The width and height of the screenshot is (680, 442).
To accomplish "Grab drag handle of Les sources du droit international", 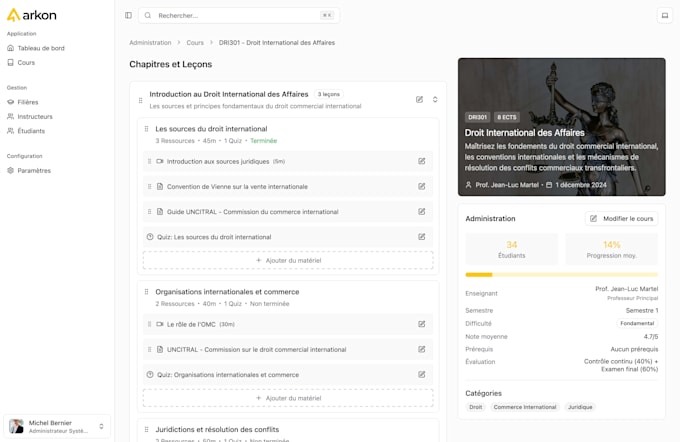I will (146, 129).
